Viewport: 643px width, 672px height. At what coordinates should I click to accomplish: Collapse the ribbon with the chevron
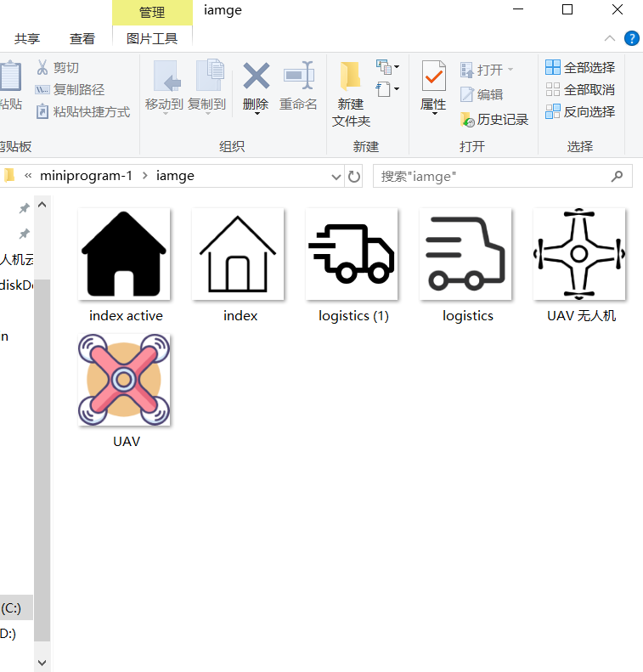pos(610,38)
